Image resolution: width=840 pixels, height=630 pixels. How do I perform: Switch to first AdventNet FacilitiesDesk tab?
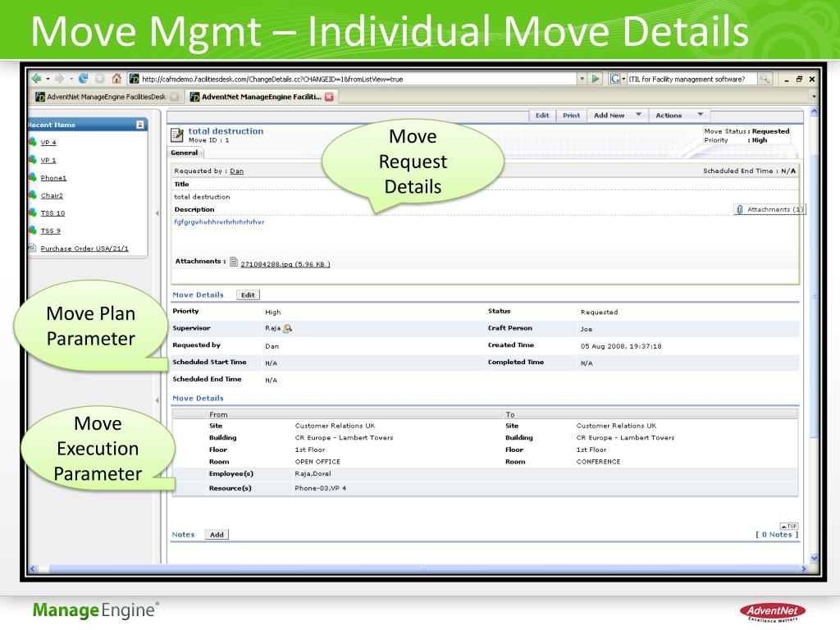[x=106, y=97]
